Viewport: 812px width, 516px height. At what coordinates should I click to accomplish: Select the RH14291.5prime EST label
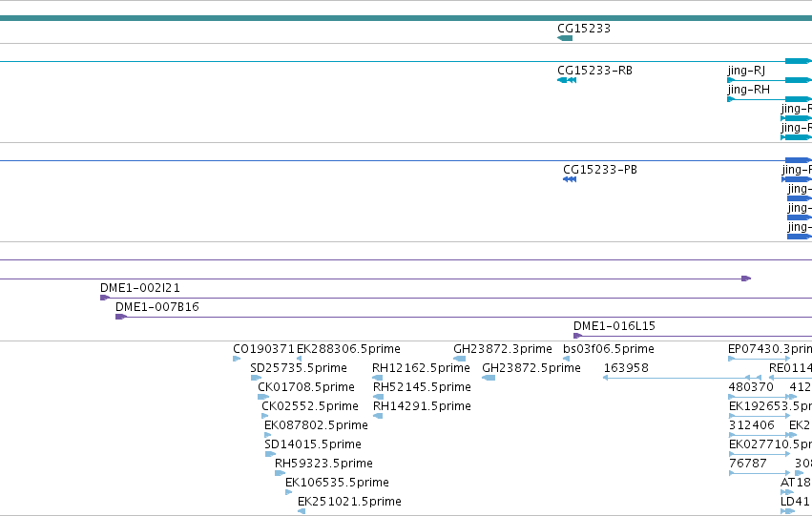(422, 406)
